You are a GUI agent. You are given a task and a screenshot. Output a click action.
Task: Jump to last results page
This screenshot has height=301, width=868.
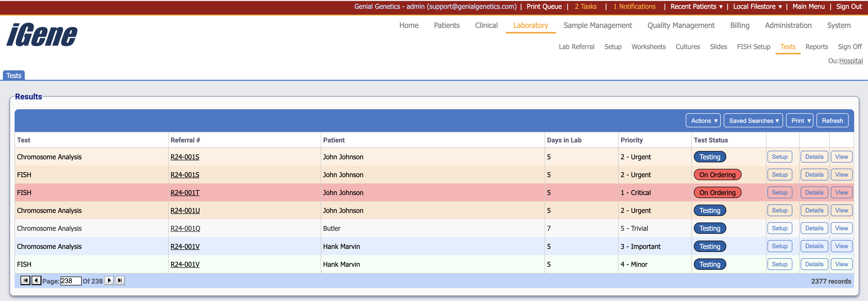coord(120,280)
